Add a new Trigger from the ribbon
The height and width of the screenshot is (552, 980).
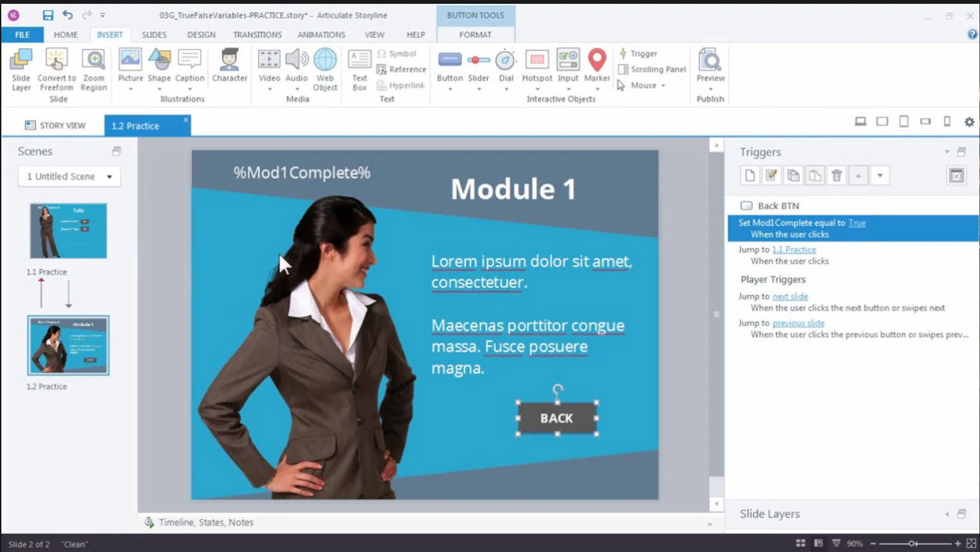click(638, 54)
